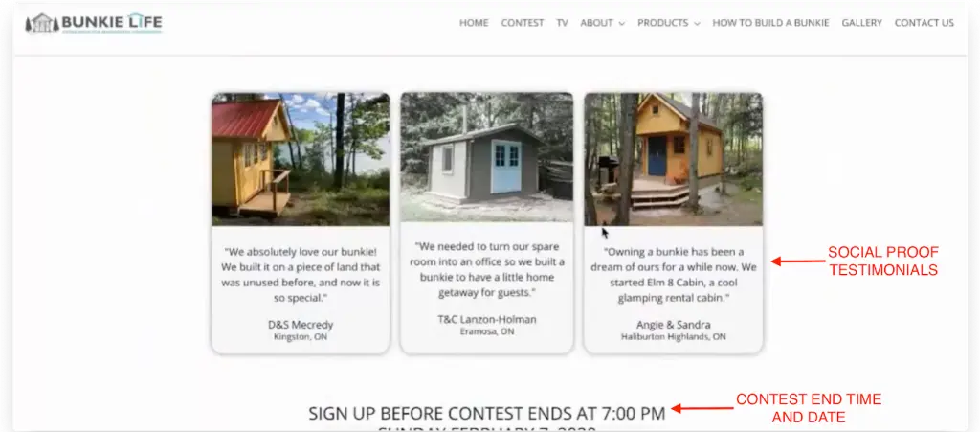Expand the ABOUT dropdown menu
Viewport: 980px width, 432px height.
603,23
